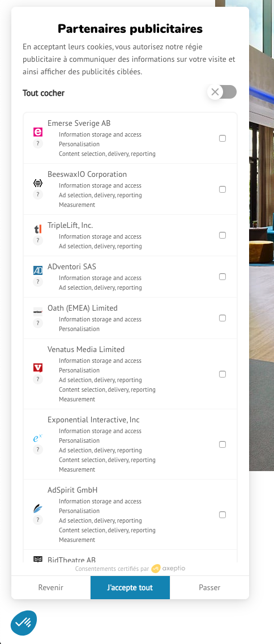Enable the Tout cocher toggle

tap(222, 92)
